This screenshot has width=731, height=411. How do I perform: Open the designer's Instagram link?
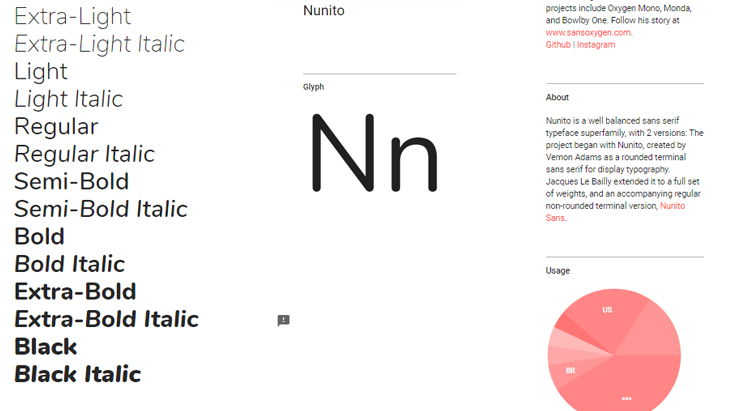click(596, 45)
